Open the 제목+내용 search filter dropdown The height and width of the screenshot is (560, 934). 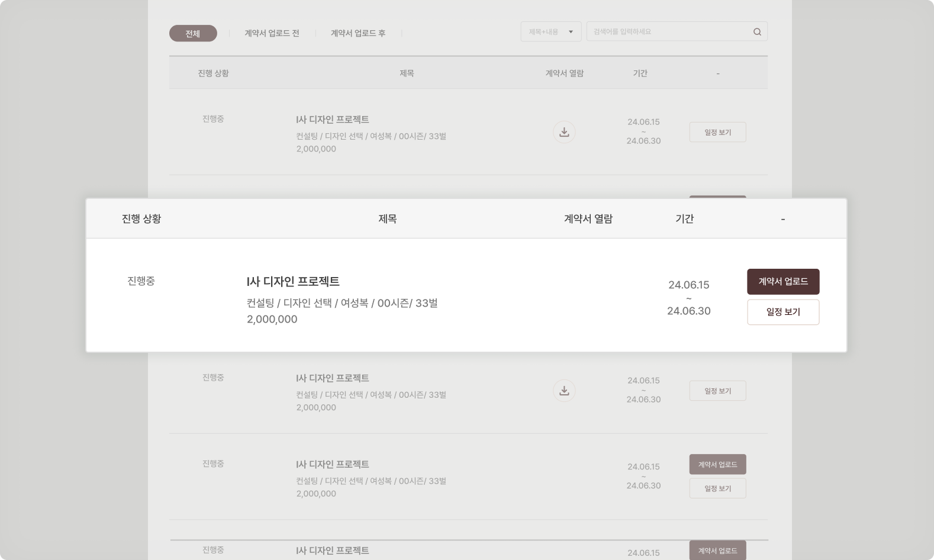[x=550, y=32]
